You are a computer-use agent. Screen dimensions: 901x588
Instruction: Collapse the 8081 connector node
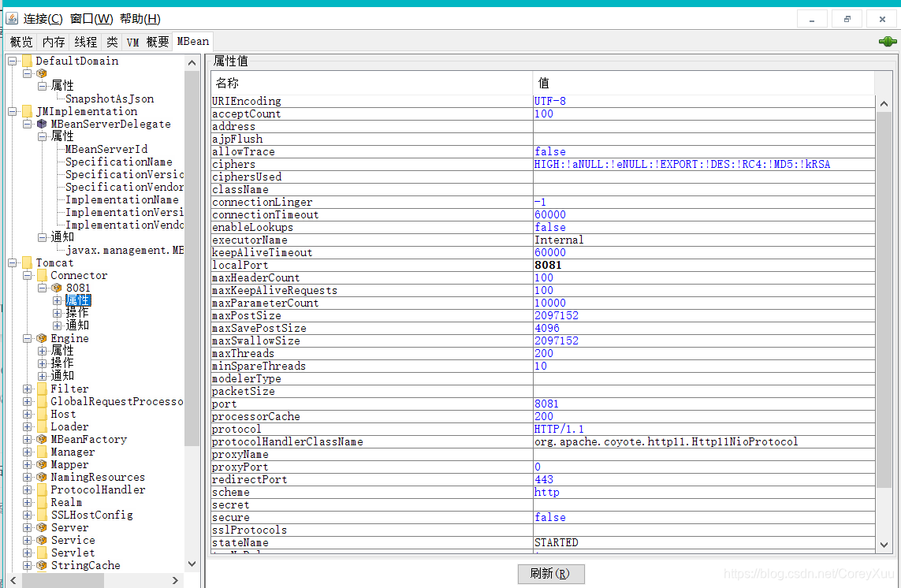tap(42, 288)
